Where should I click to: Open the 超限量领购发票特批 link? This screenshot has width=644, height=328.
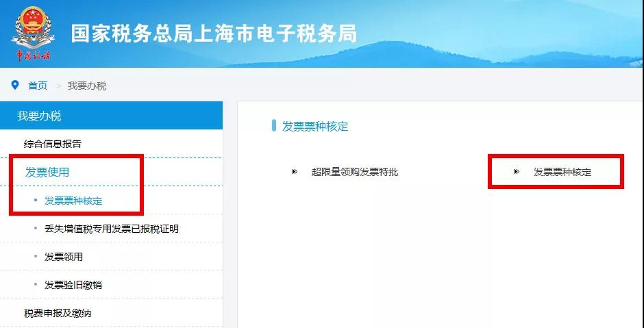[x=354, y=172]
